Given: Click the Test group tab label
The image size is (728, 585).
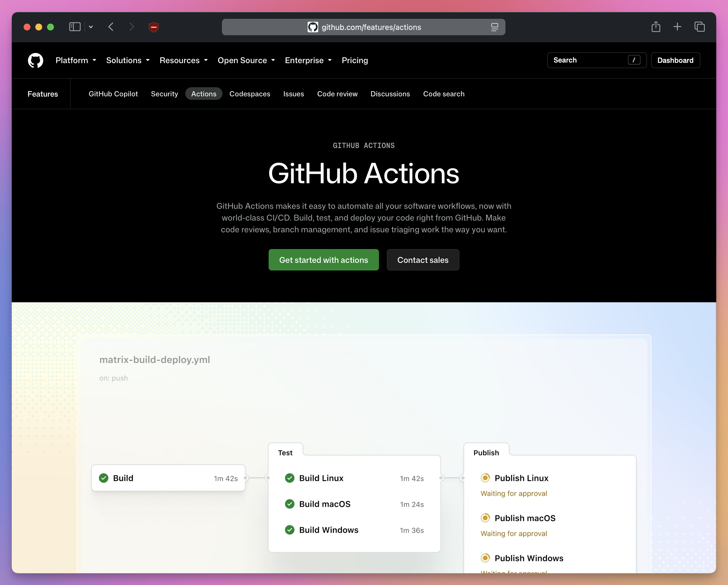Looking at the screenshot, I should coord(285,453).
